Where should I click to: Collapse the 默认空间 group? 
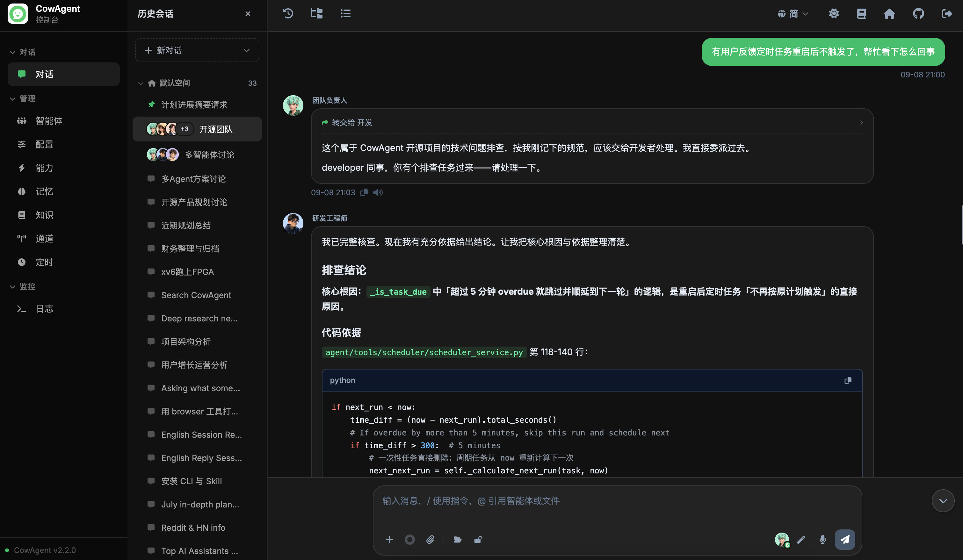141,83
